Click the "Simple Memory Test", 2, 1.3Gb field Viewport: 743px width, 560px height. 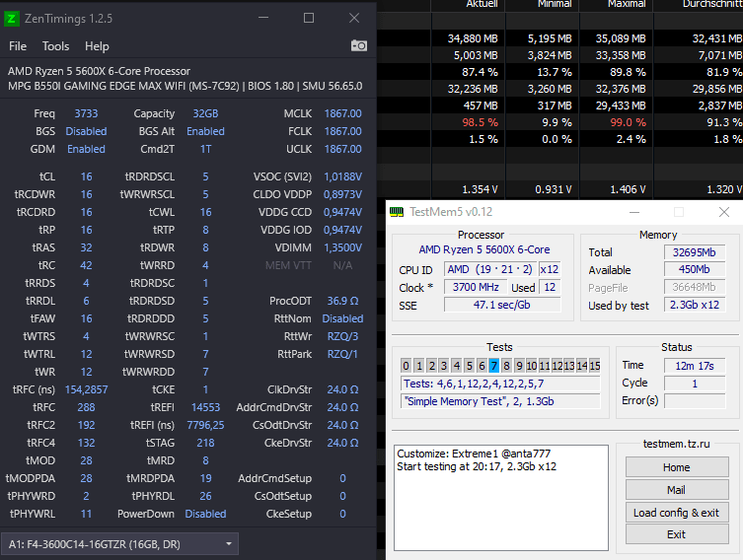pos(500,401)
